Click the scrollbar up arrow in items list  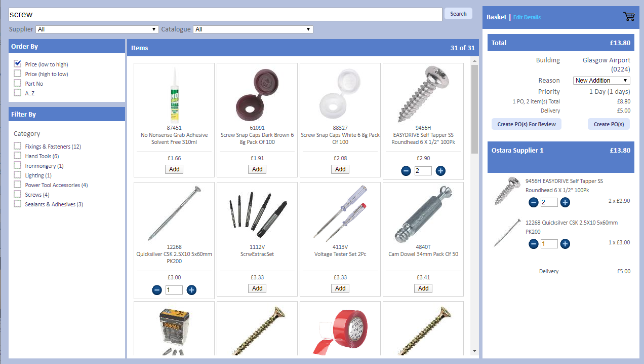click(474, 61)
